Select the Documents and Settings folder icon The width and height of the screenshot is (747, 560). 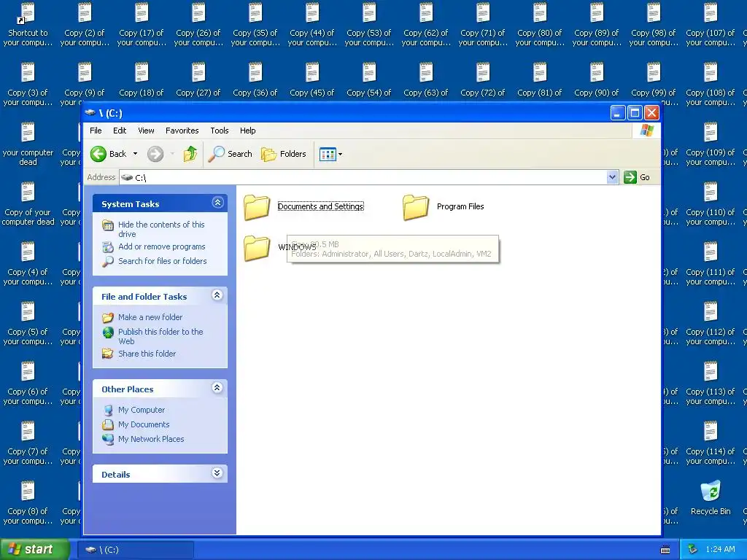tap(257, 207)
